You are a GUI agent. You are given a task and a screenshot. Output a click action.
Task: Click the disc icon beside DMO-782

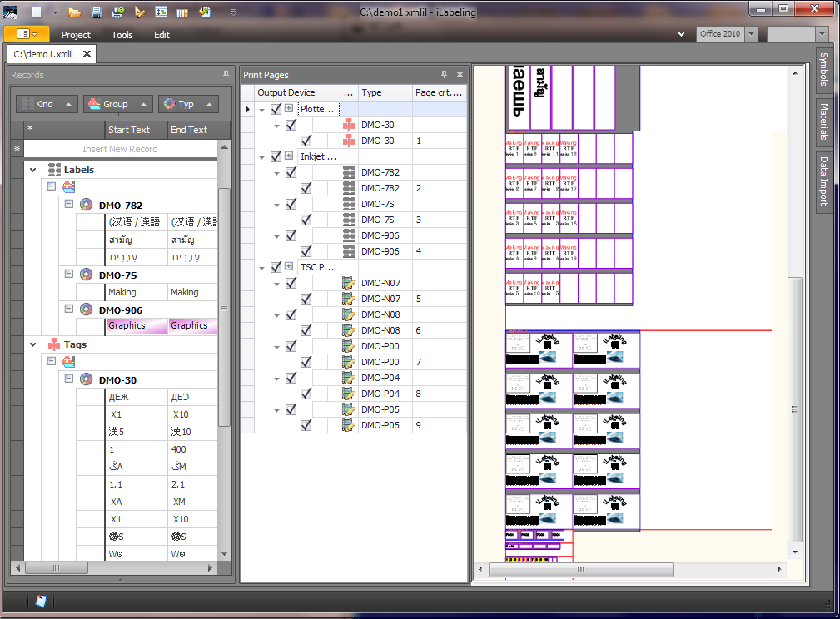tap(86, 204)
